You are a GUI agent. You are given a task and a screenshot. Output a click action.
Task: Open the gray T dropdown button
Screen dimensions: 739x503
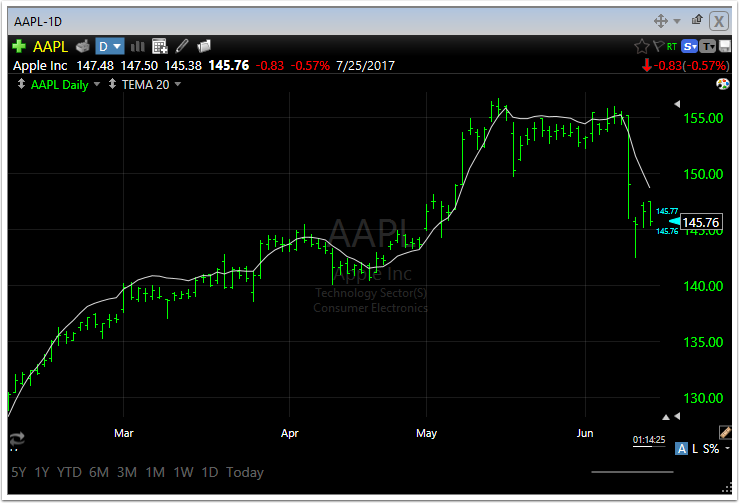click(x=707, y=46)
